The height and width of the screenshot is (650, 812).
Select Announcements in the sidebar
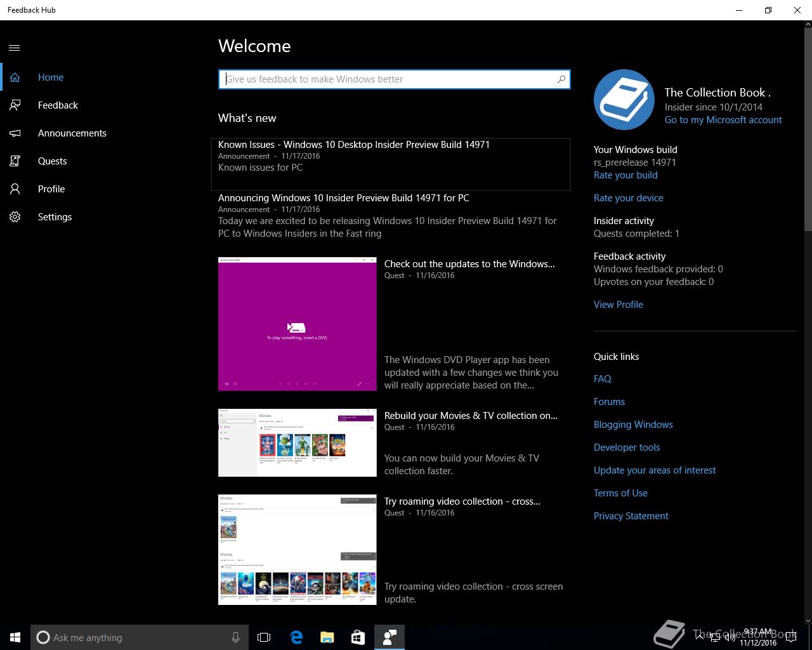tap(72, 133)
